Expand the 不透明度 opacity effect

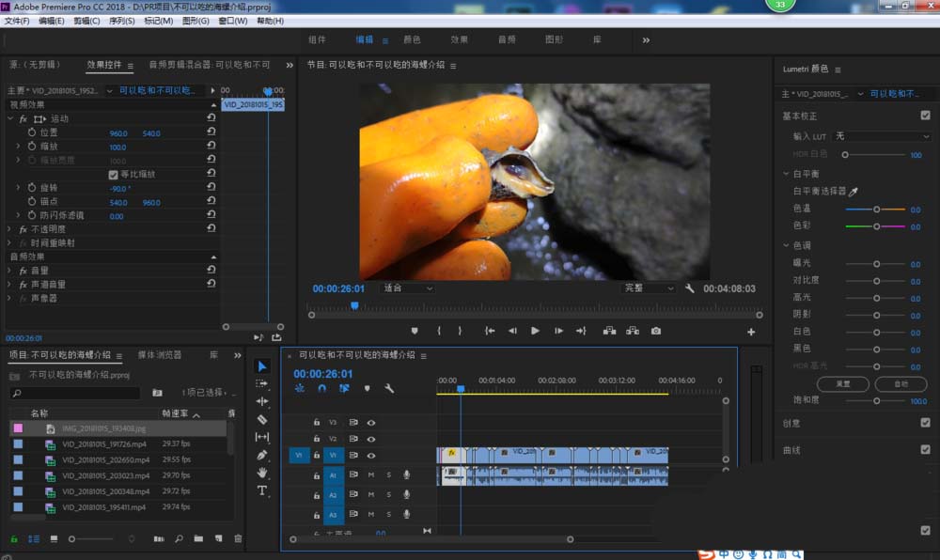(x=10, y=229)
